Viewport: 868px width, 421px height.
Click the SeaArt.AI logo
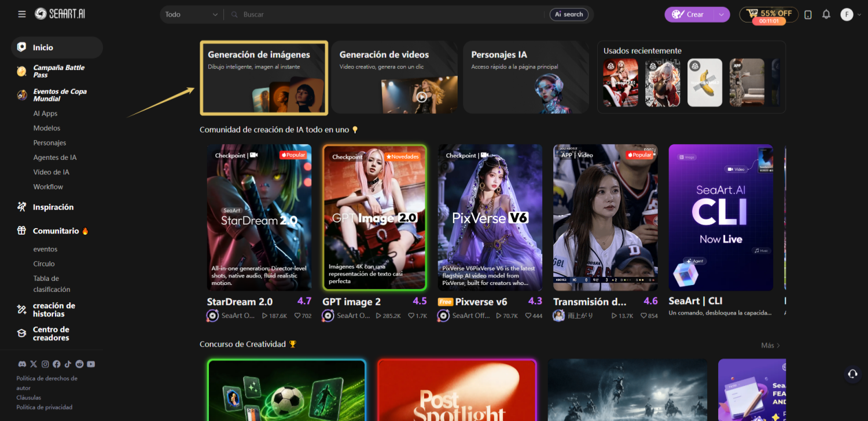tap(60, 14)
